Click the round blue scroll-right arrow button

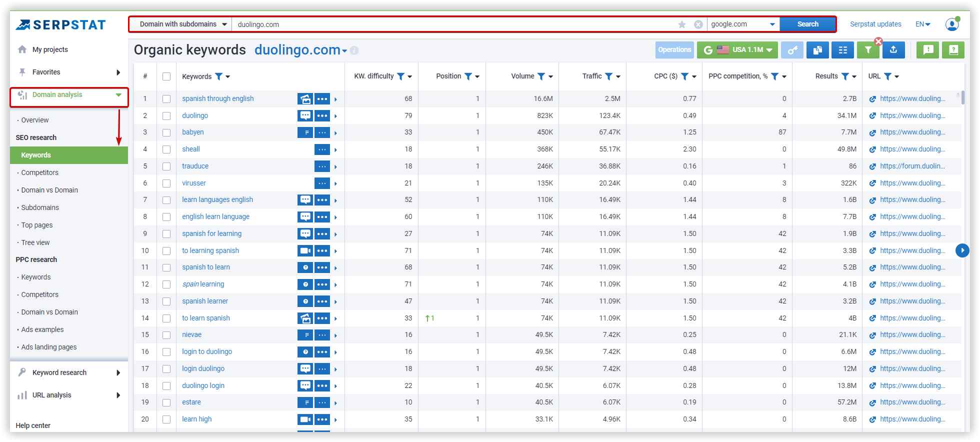click(962, 250)
